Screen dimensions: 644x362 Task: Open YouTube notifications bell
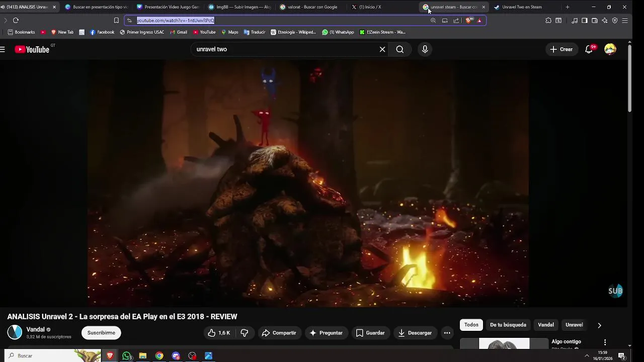589,49
